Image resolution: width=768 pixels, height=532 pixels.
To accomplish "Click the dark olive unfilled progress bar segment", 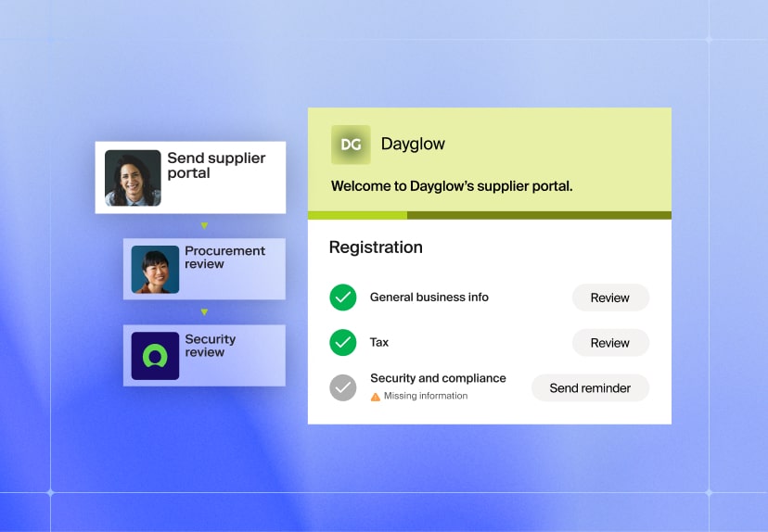I will pyautogui.click(x=539, y=215).
